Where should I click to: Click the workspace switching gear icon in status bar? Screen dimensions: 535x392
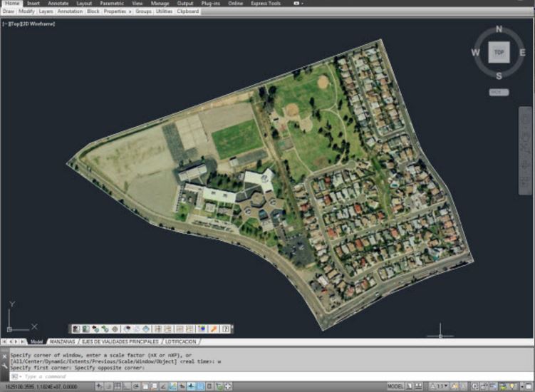pos(474,386)
